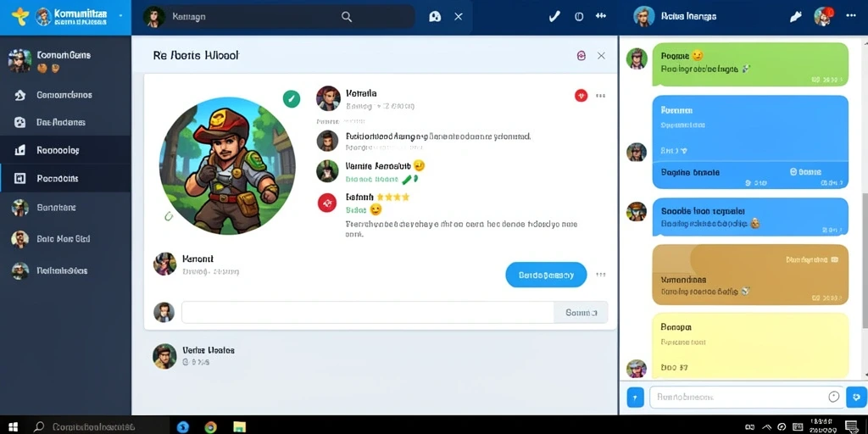Viewport: 868px width, 434px height.
Task: Click the magnifier icon in the top search bar
Action: [x=347, y=17]
